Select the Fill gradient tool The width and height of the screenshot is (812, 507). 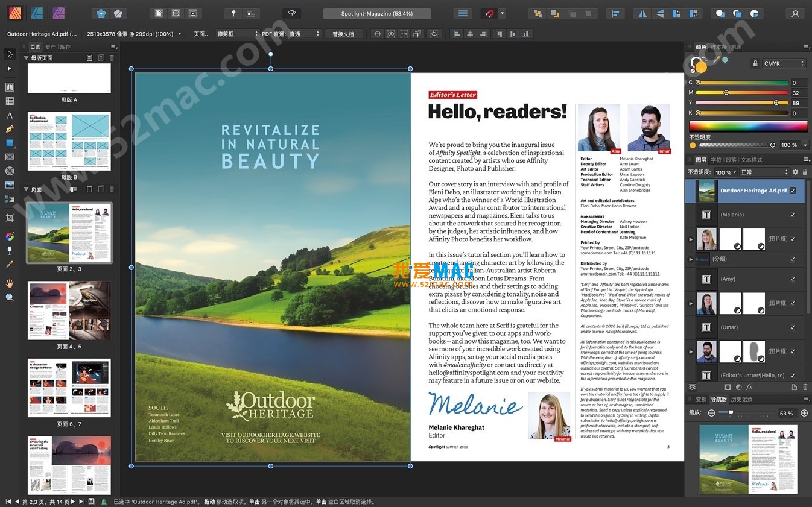(x=10, y=236)
